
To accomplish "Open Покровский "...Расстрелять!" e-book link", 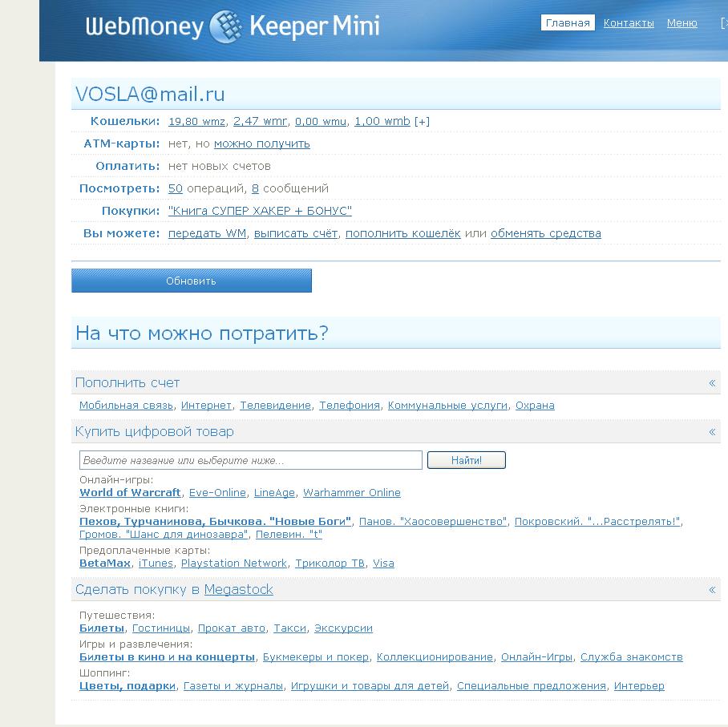I will tap(597, 521).
